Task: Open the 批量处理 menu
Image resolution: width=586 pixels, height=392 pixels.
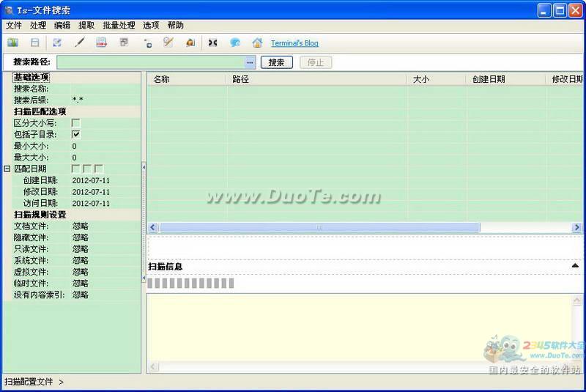Action: coord(119,26)
